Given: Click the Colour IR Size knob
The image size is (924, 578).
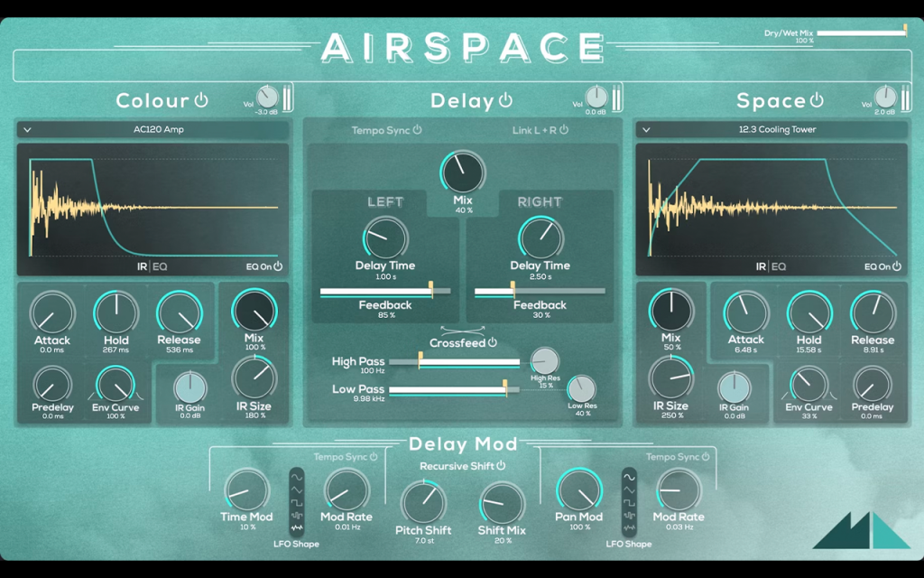Looking at the screenshot, I should (x=254, y=378).
